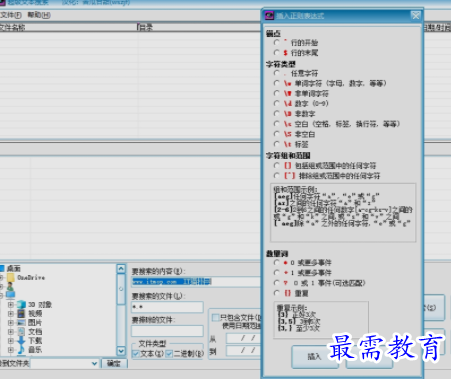
Task: Open the 文件(F) menu
Action: [x=11, y=15]
